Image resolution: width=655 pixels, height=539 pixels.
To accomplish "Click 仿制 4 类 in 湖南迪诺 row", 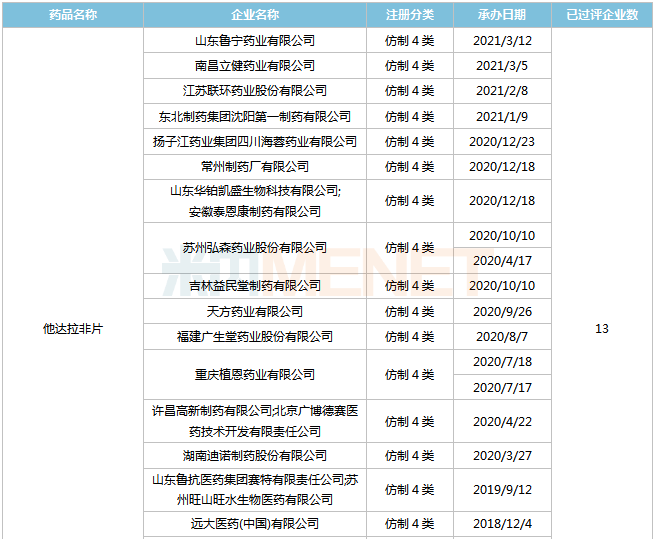I will (410, 455).
